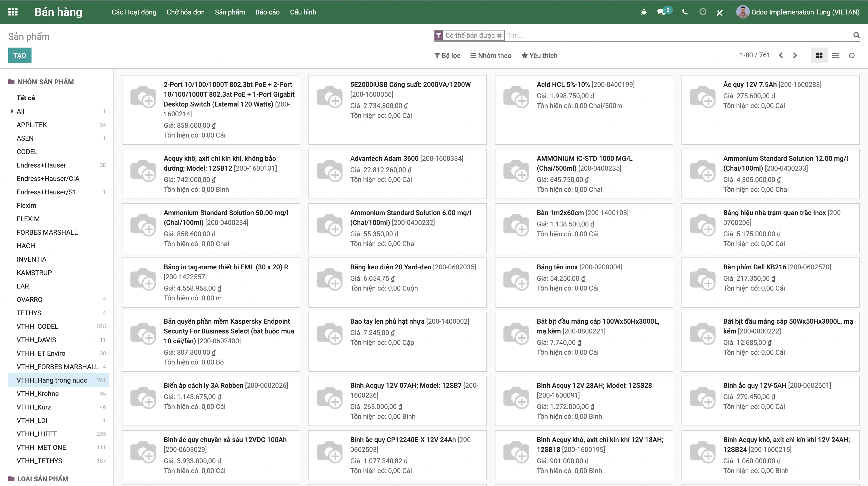868x486 pixels.
Task: Go to next page with right arrow
Action: (795, 55)
